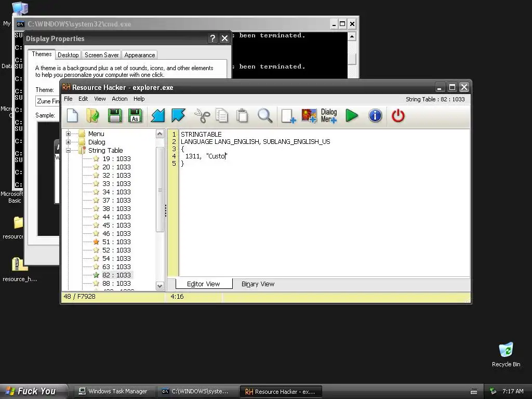This screenshot has width=532, height=399.
Task: Click the Resource Hacker taskbar button
Action: tap(281, 392)
